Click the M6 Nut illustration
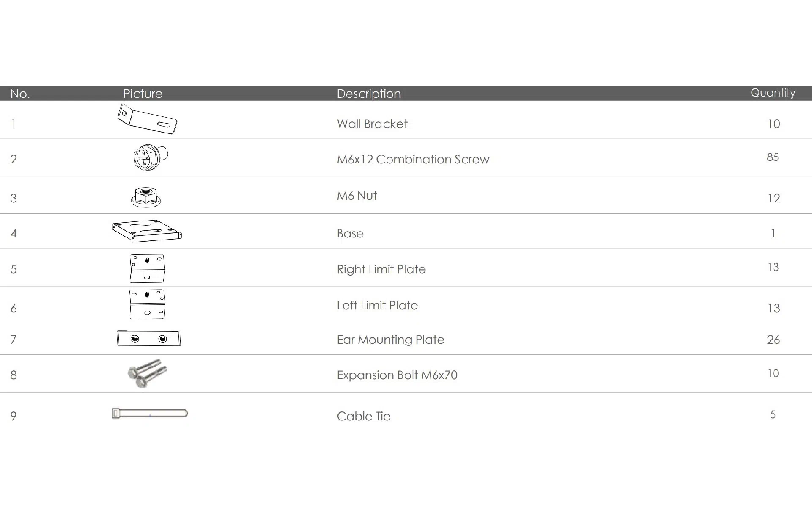The image size is (812, 508). pyautogui.click(x=146, y=197)
